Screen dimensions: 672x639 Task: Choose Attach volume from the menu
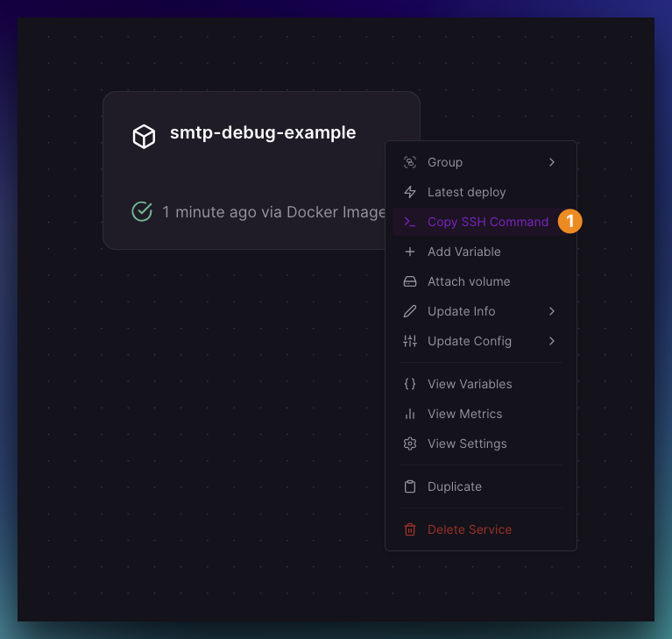tap(481, 281)
